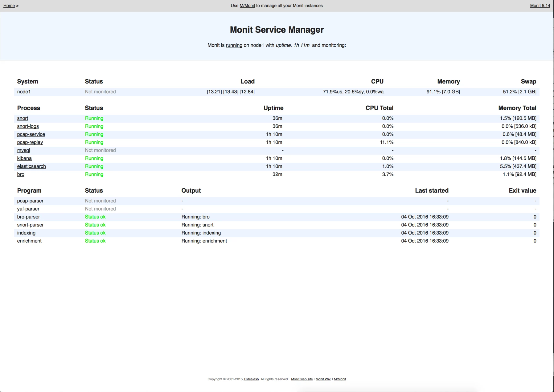Viewport: 554px width, 392px height.
Task: Open the bro-parser program link
Action: pyautogui.click(x=28, y=217)
